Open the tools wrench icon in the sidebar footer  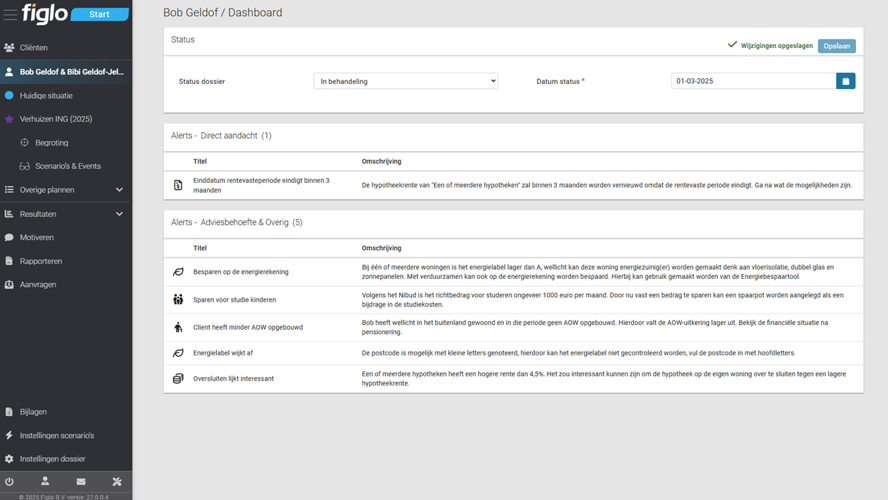click(x=117, y=482)
